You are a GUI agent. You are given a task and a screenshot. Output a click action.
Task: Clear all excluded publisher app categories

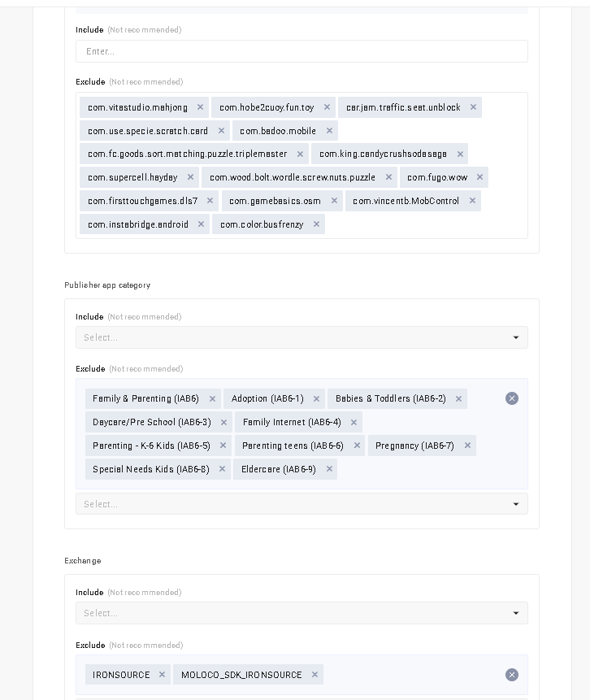click(512, 398)
